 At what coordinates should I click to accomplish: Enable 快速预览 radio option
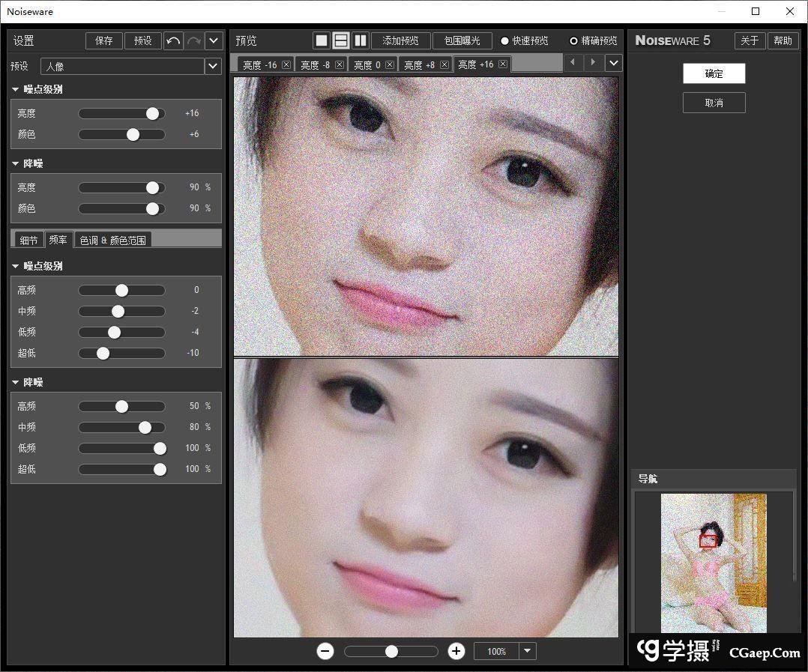pyautogui.click(x=504, y=40)
